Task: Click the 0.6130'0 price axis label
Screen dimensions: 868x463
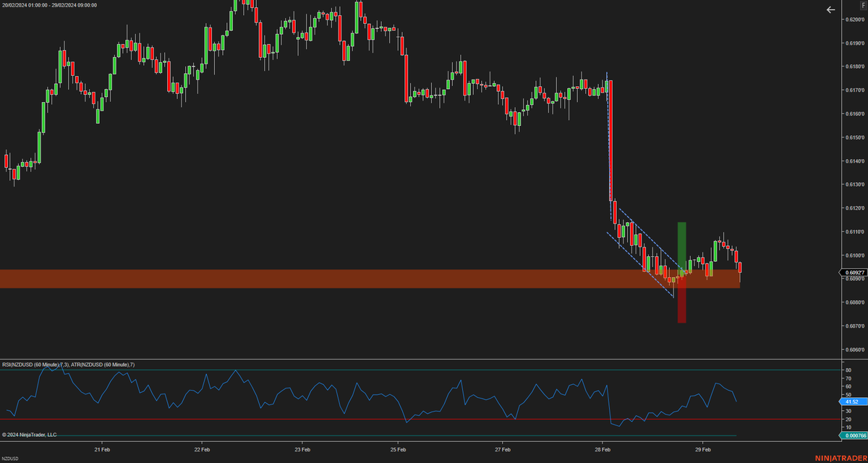Action: (854, 184)
